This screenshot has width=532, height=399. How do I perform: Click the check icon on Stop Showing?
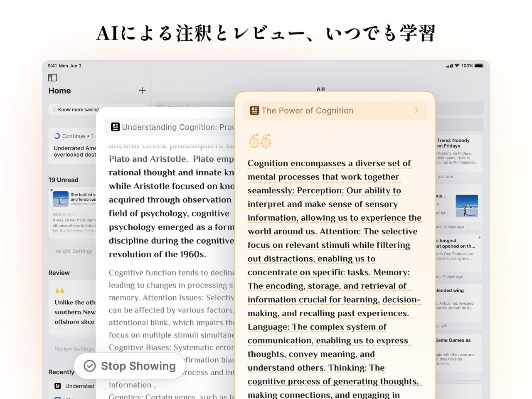point(90,366)
